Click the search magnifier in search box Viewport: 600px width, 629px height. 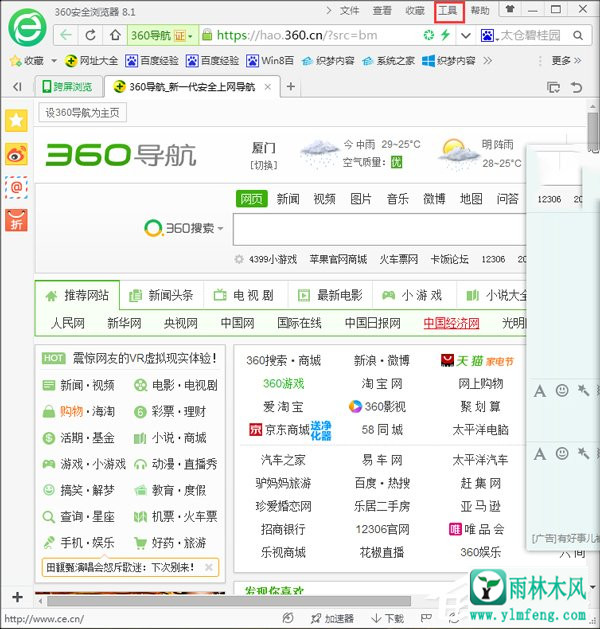click(578, 36)
